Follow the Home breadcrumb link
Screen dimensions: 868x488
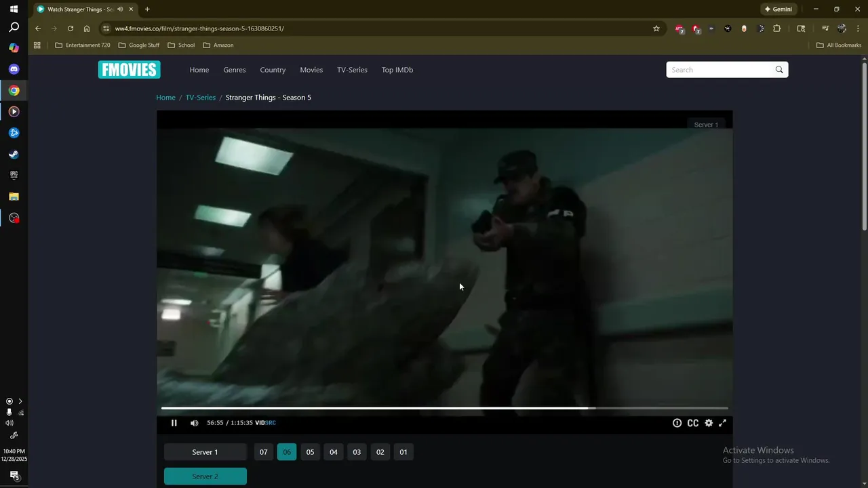tap(166, 98)
